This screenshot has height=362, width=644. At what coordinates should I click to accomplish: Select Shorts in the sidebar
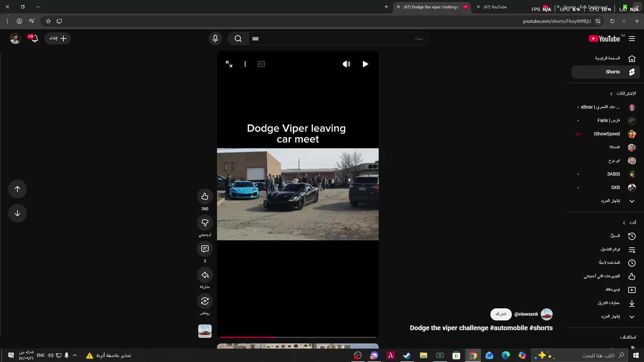(x=606, y=72)
